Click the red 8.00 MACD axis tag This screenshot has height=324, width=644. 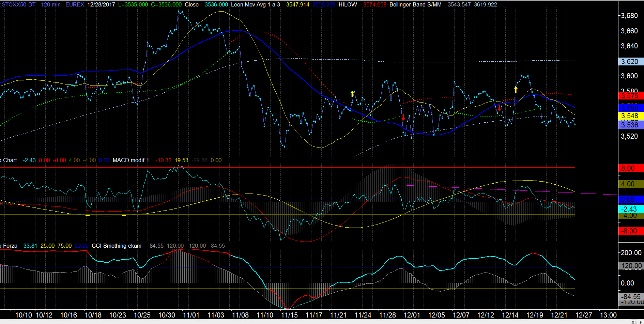point(631,168)
